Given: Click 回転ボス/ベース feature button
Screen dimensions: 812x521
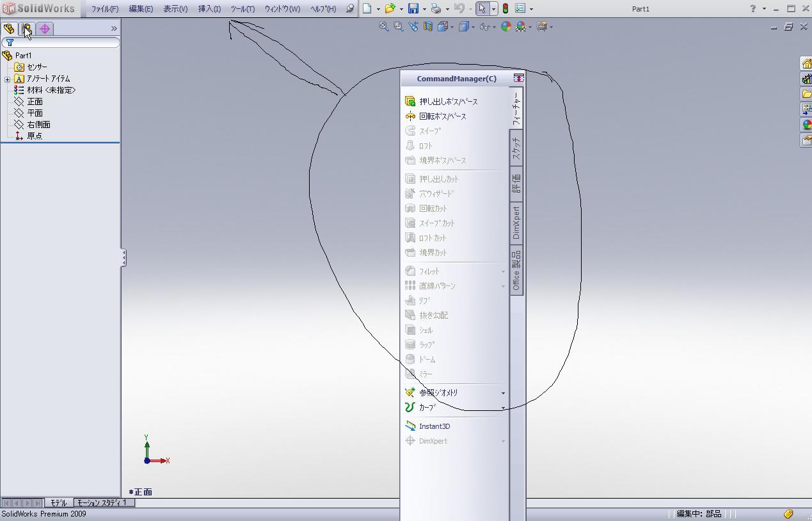Looking at the screenshot, I should tap(436, 116).
